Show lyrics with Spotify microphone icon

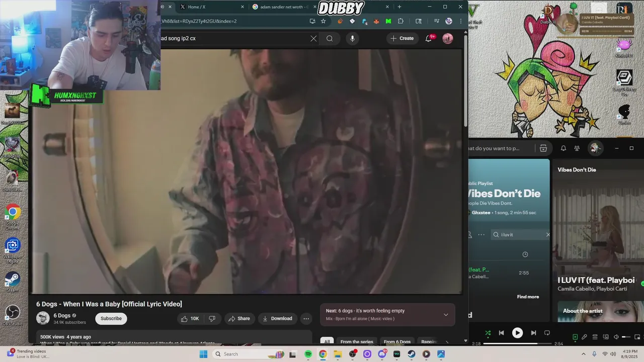tap(585, 337)
